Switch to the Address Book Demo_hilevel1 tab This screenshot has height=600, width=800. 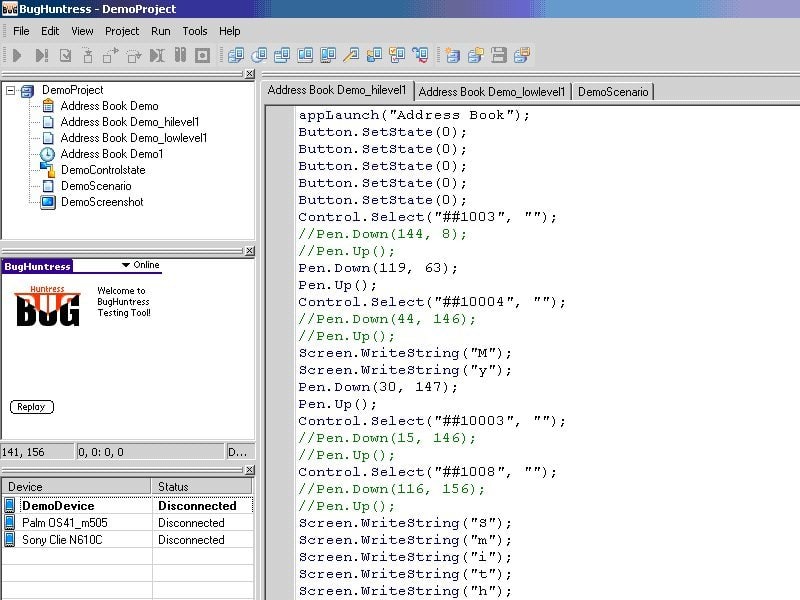click(x=337, y=90)
